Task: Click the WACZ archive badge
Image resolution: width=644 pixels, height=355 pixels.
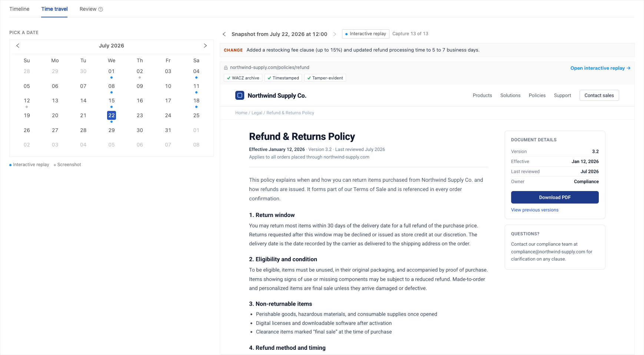Action: pos(243,78)
